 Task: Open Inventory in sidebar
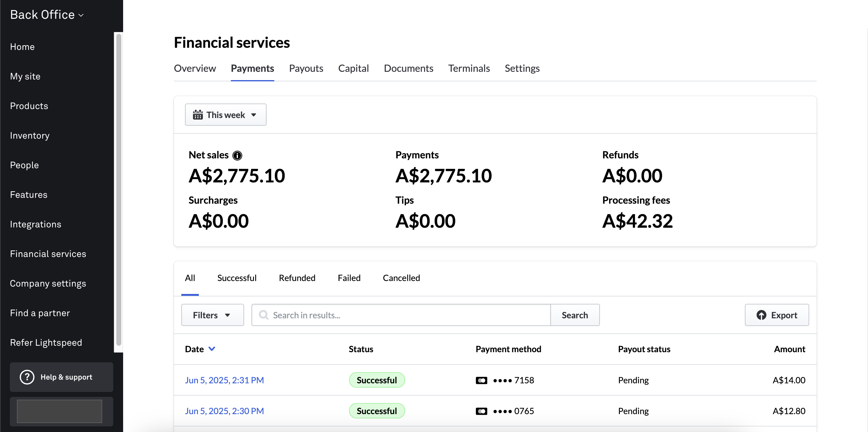point(30,136)
